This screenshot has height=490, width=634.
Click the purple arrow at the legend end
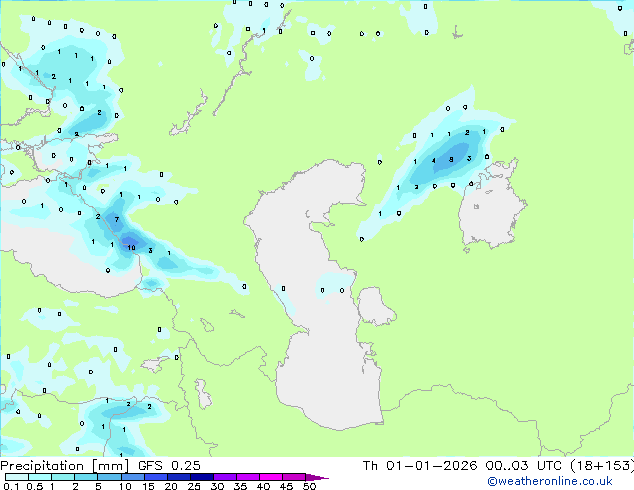tap(317, 477)
